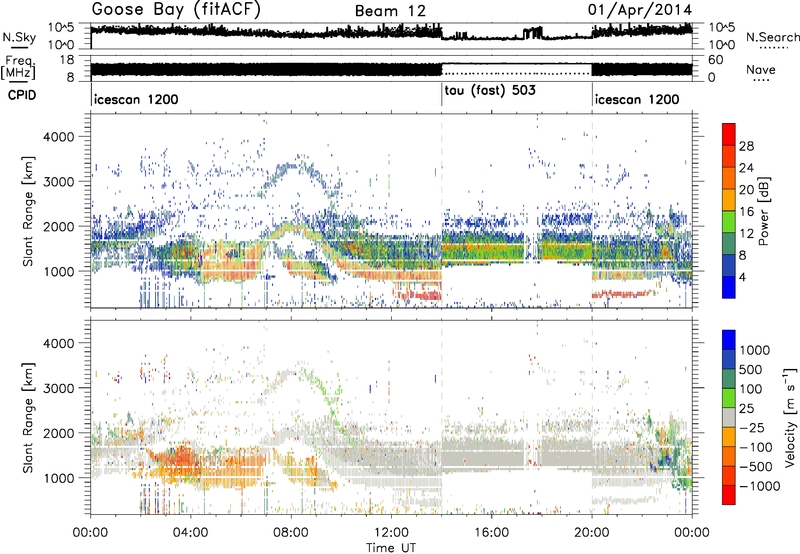
Task: Click the 'N.Search' legend label
Action: tap(772, 37)
